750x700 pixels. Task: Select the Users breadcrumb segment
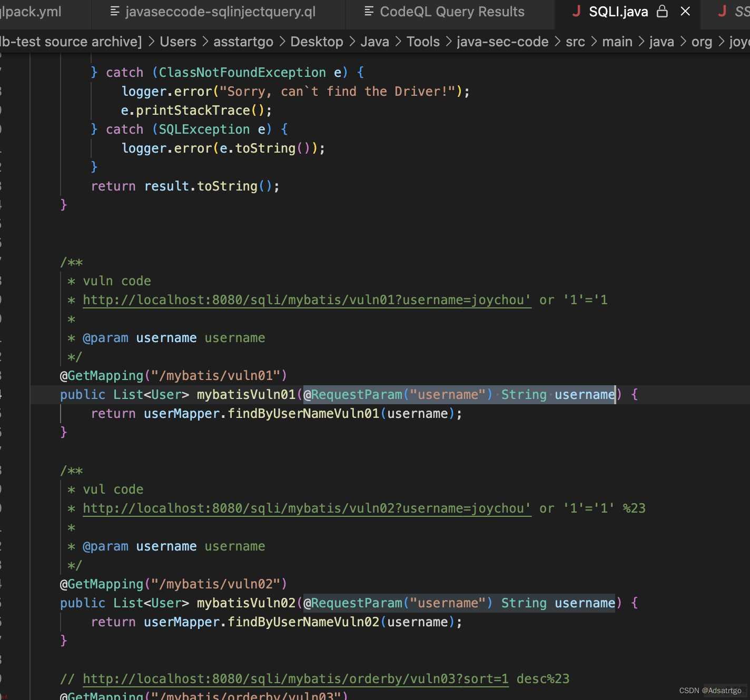tap(178, 42)
